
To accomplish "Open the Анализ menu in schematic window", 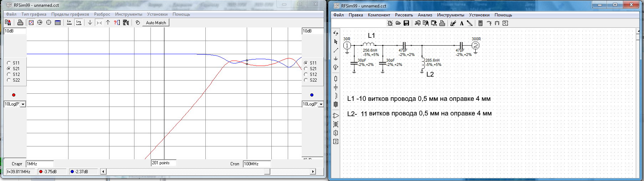I will (425, 15).
